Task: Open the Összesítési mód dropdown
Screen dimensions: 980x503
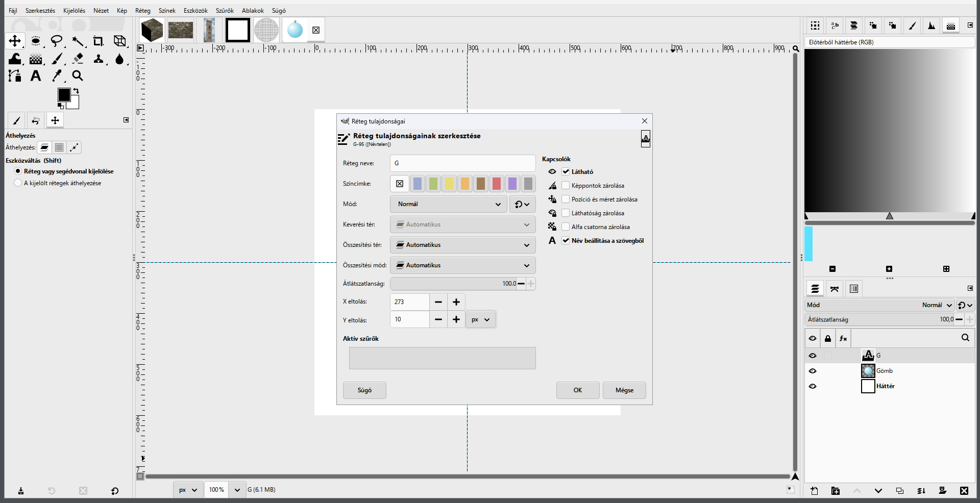Action: click(x=463, y=265)
